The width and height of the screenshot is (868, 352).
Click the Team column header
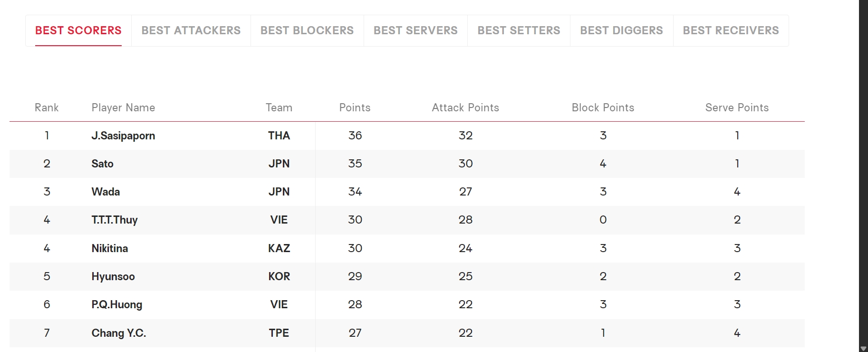[x=279, y=108]
